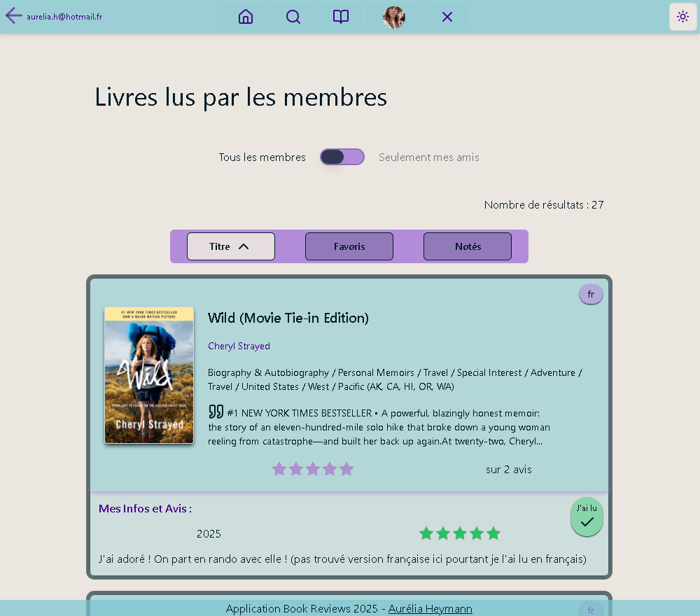Click the quotation mark icon in description
700x616 pixels.
[216, 412]
